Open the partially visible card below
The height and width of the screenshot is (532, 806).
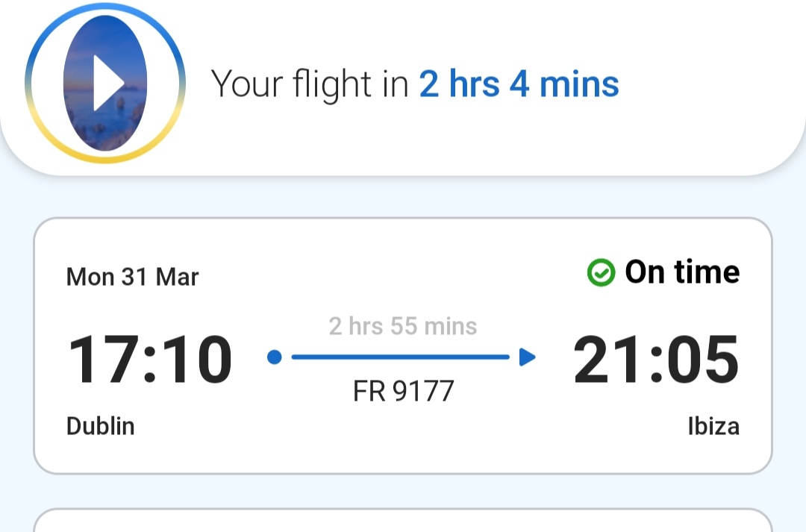tap(403, 520)
